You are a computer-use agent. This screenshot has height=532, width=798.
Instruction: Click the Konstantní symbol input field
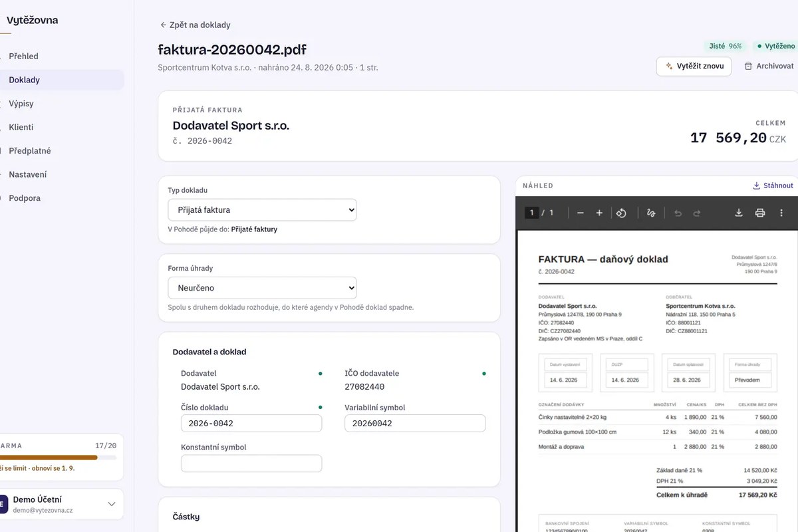[x=251, y=464]
